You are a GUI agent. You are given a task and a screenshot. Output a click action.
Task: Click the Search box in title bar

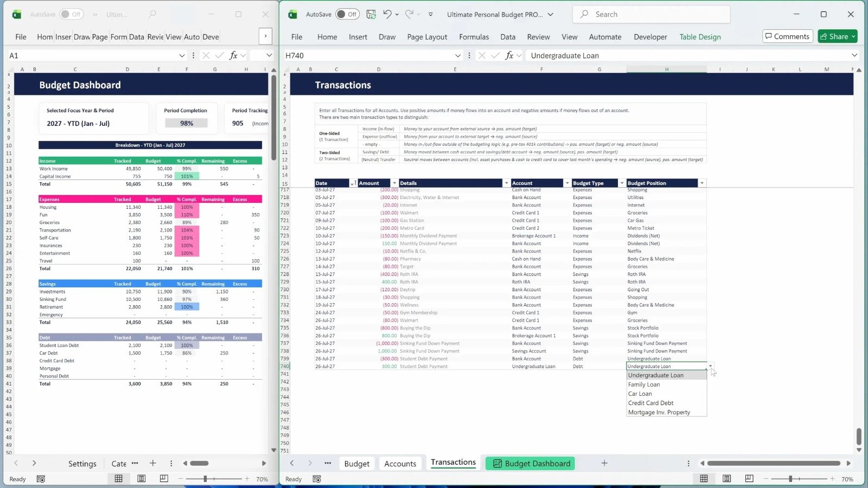coord(651,15)
